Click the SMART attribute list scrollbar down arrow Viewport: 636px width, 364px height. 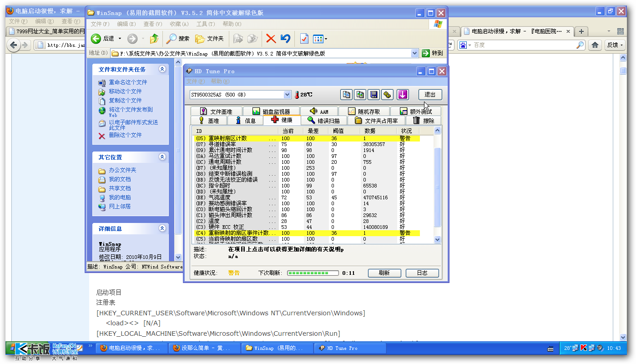(x=438, y=239)
